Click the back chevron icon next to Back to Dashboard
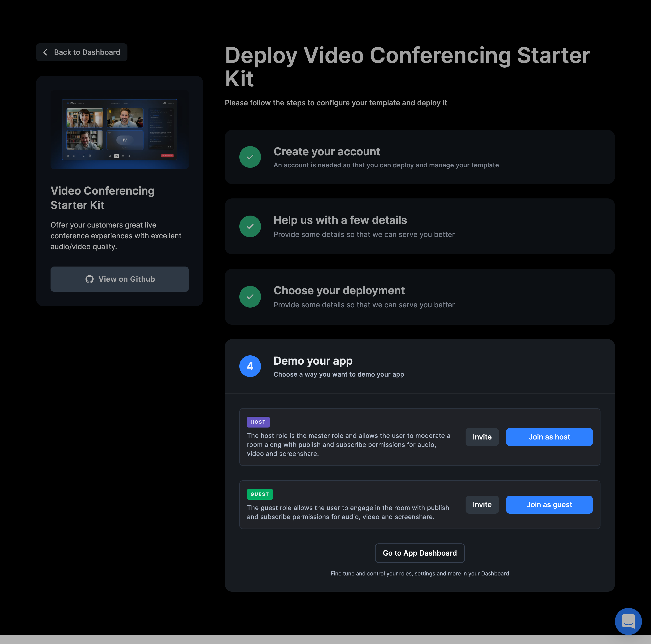 [x=45, y=52]
